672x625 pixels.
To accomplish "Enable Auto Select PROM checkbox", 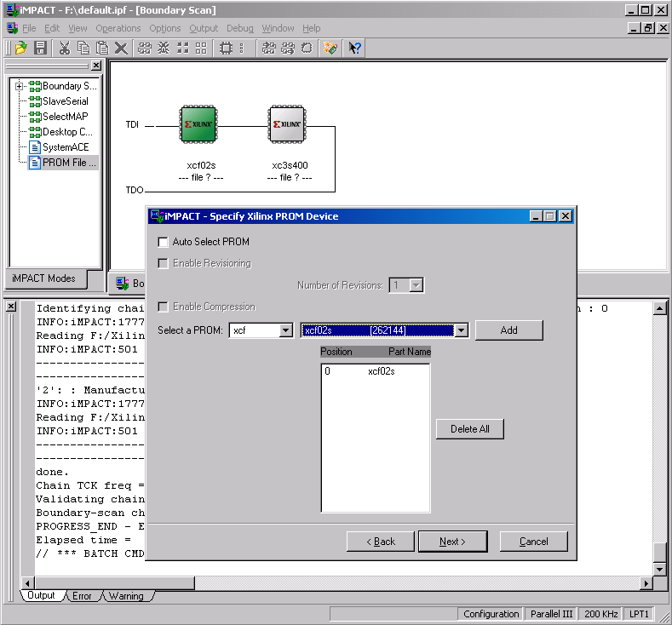I will coord(163,242).
